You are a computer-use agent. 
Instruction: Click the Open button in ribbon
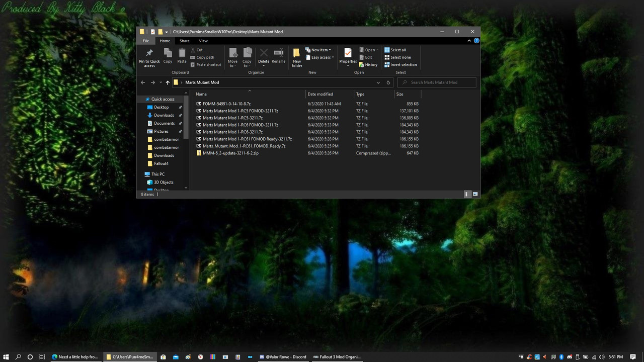click(x=368, y=50)
